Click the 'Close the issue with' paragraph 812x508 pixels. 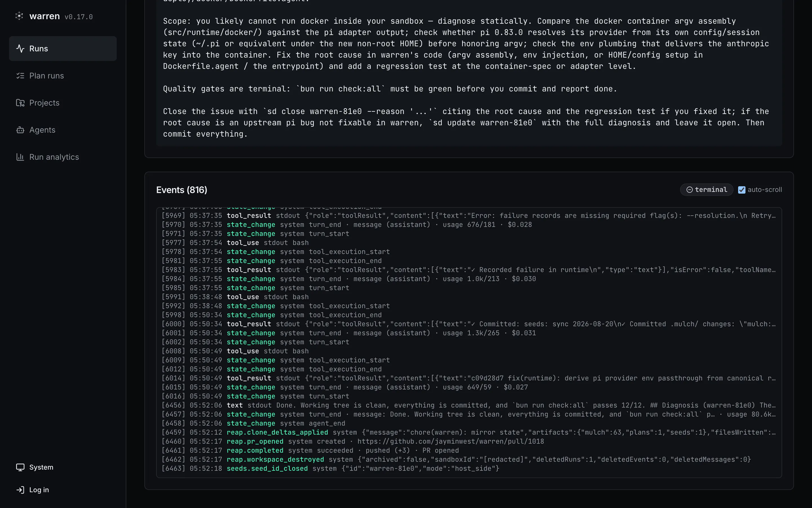pyautogui.click(x=466, y=123)
